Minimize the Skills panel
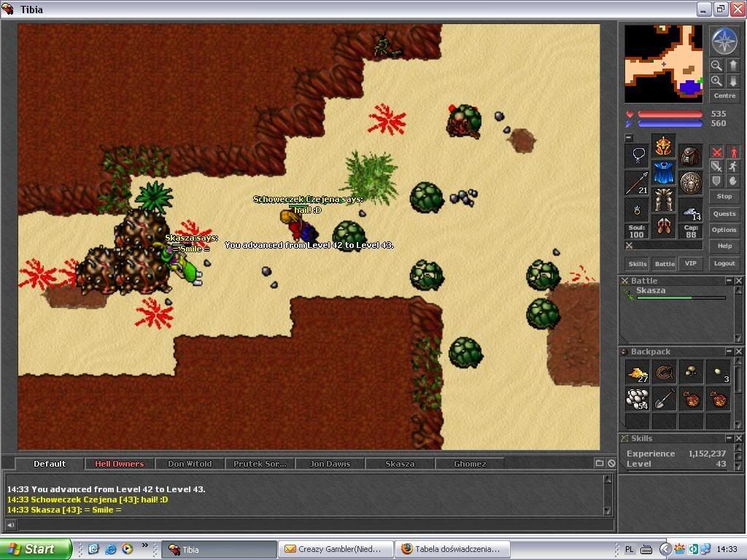The width and height of the screenshot is (747, 560). 729,438
